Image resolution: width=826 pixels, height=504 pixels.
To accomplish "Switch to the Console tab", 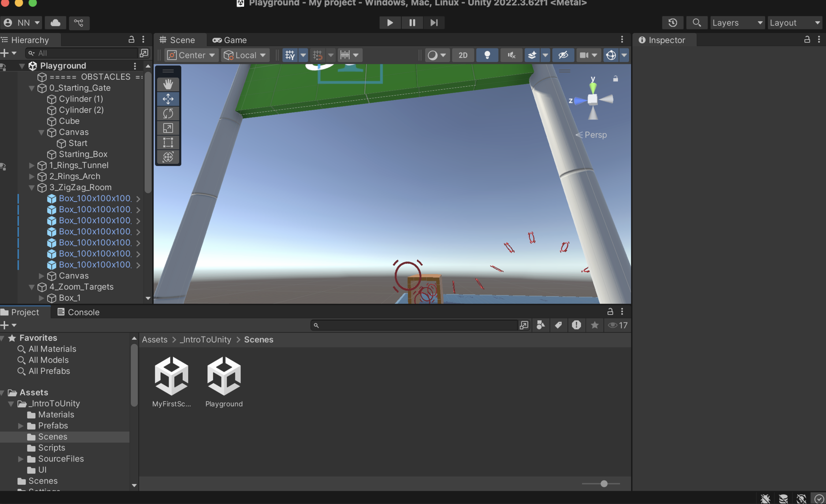I will tap(78, 312).
